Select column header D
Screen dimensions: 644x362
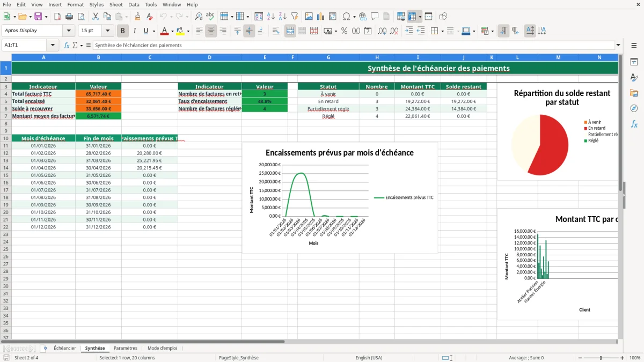[x=209, y=57]
